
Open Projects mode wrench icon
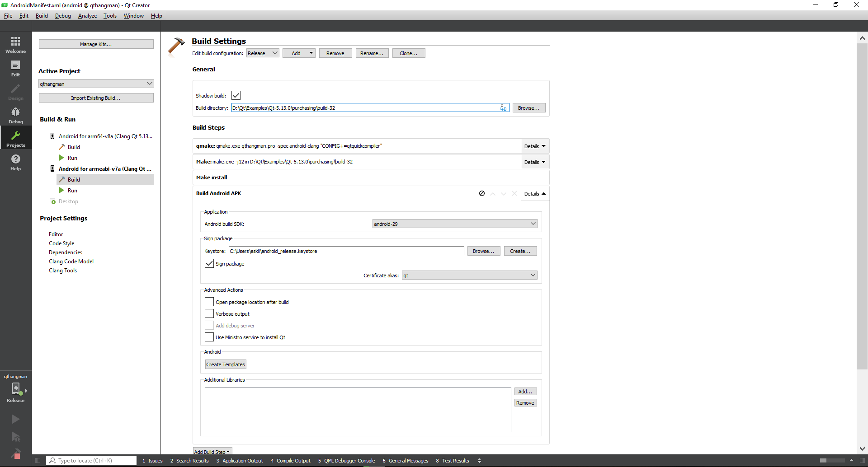tap(15, 135)
